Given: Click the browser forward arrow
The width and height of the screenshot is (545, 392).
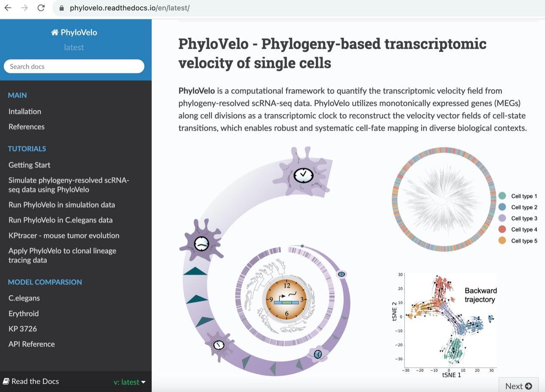Looking at the screenshot, I should click(x=24, y=8).
